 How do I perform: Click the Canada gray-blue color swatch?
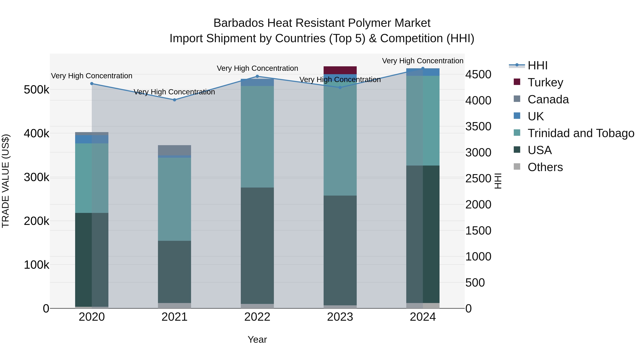click(x=517, y=99)
